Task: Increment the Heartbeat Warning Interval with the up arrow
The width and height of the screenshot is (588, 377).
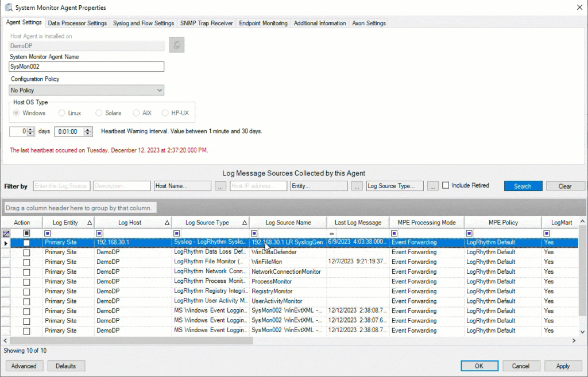Action: pyautogui.click(x=87, y=129)
